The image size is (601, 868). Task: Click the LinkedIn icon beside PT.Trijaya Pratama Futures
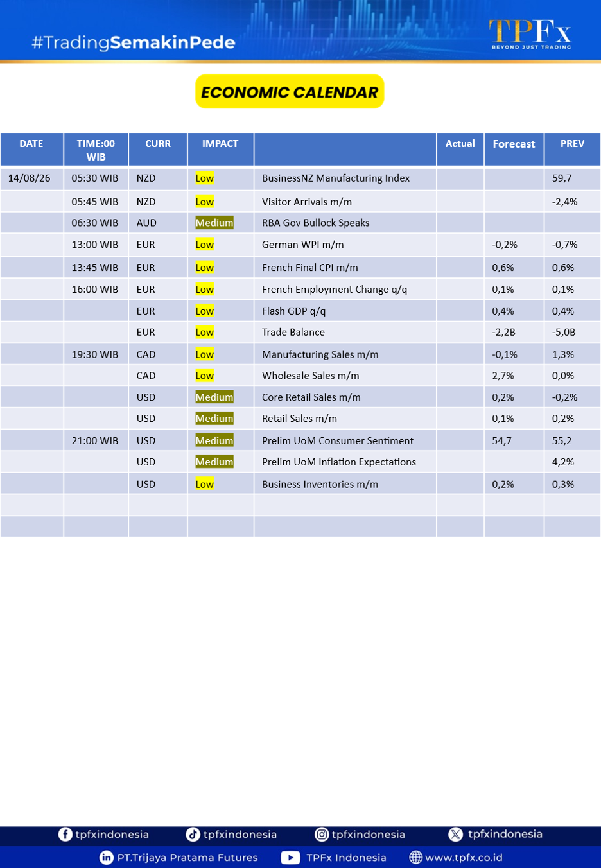[107, 857]
